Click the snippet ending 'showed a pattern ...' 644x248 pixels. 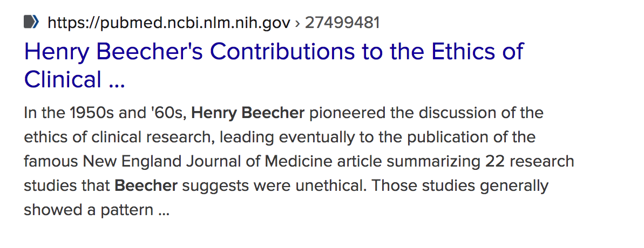pyautogui.click(x=97, y=210)
